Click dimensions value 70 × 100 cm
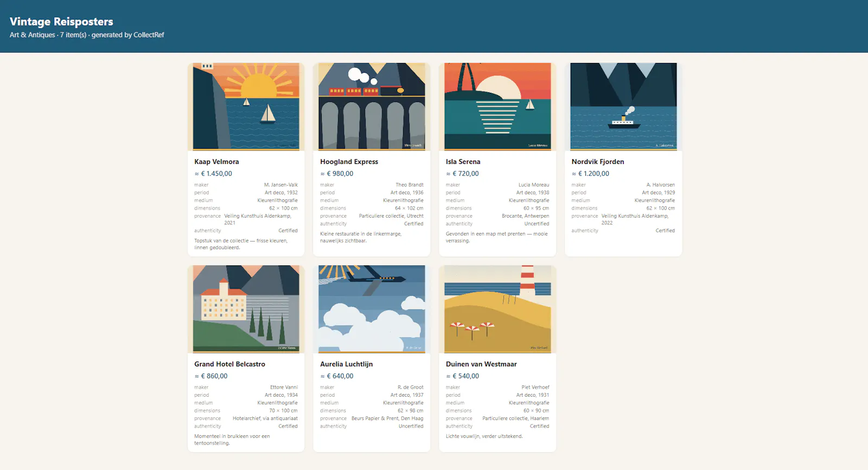 click(283, 411)
